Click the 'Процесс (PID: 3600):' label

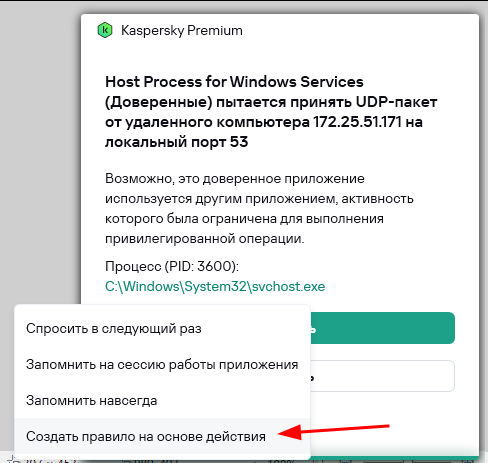[172, 266]
